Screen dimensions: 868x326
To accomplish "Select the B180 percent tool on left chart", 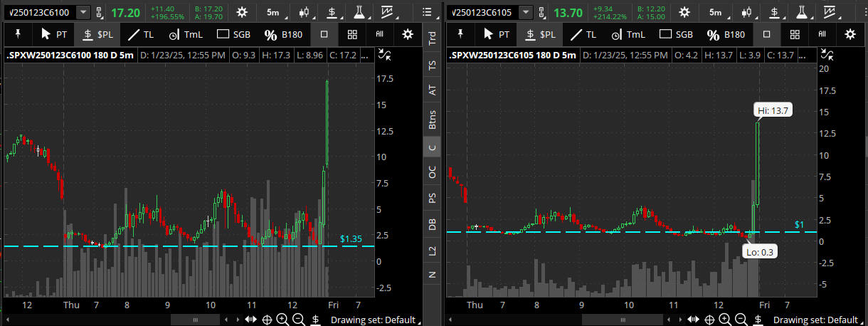I will 285,34.
